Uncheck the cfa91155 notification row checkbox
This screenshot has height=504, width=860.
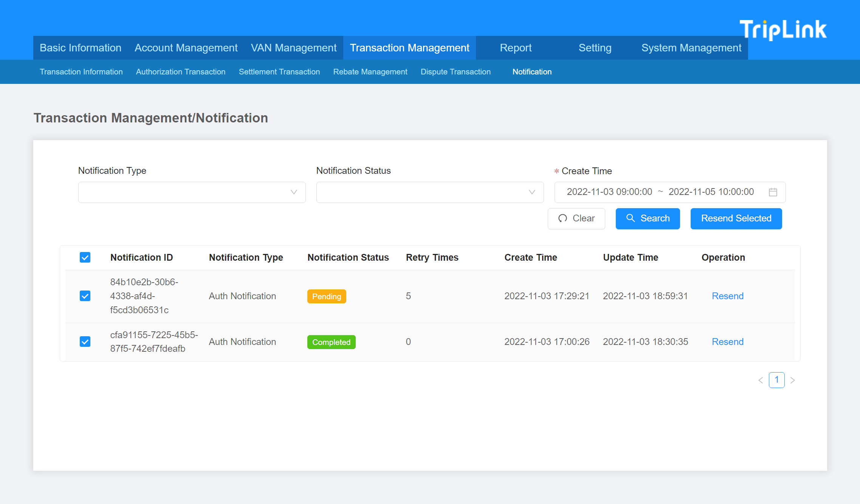tap(85, 342)
